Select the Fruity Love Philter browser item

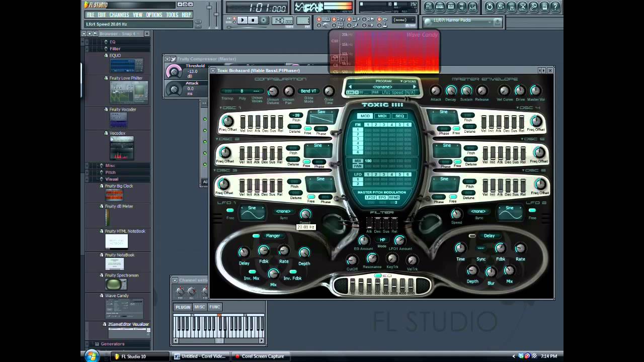coord(126,78)
